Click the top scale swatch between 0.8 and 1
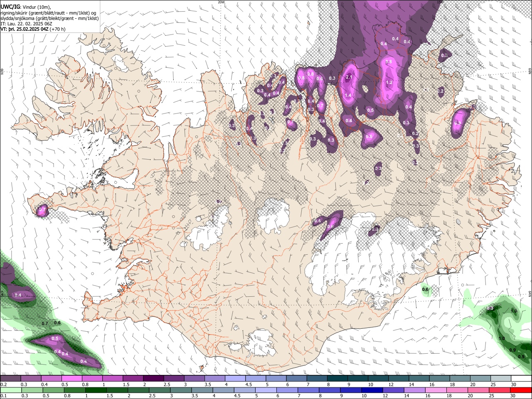532x399 pixels. (x=92, y=379)
